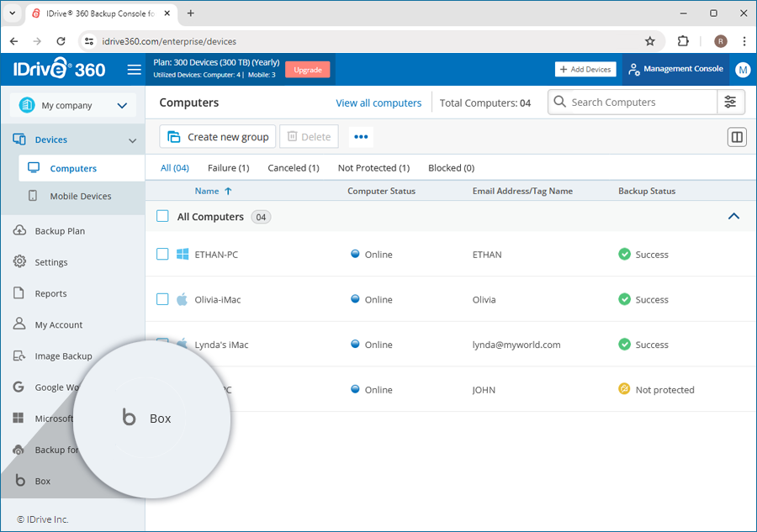Screen dimensions: 757x532
Task: Click the Windows icon next to ETHAN-PC
Action: [183, 254]
